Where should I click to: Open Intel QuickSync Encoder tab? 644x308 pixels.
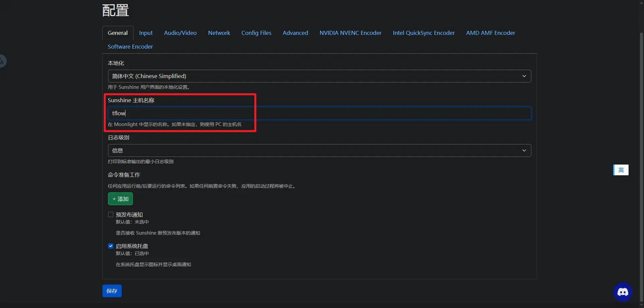pos(424,33)
